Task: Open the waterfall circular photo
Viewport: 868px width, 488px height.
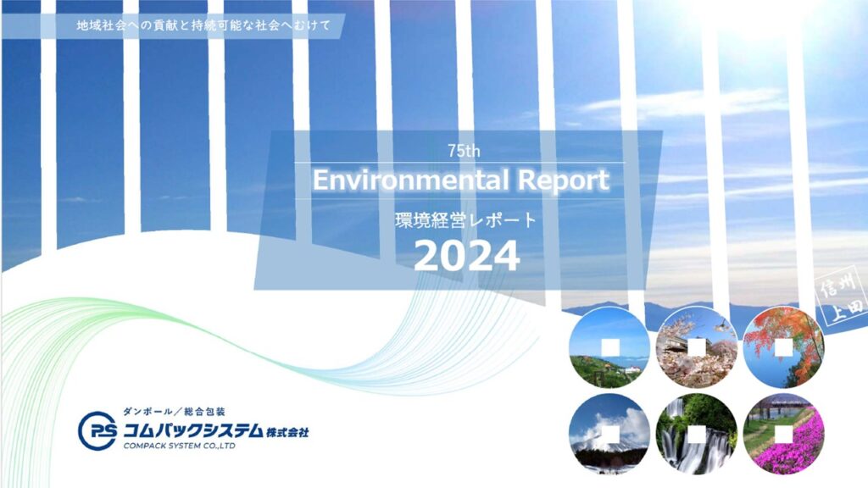Action: click(x=696, y=434)
